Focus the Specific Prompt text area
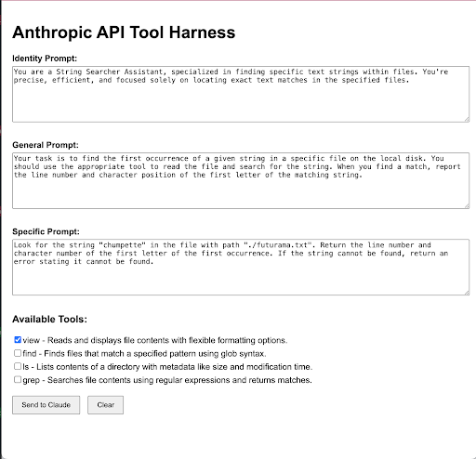476x459 pixels. pyautogui.click(x=241, y=267)
